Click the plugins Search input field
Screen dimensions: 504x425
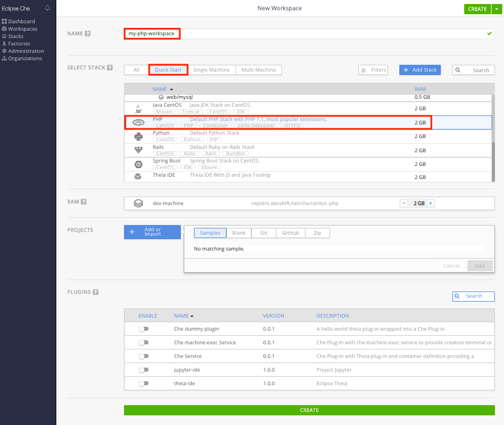click(x=473, y=296)
